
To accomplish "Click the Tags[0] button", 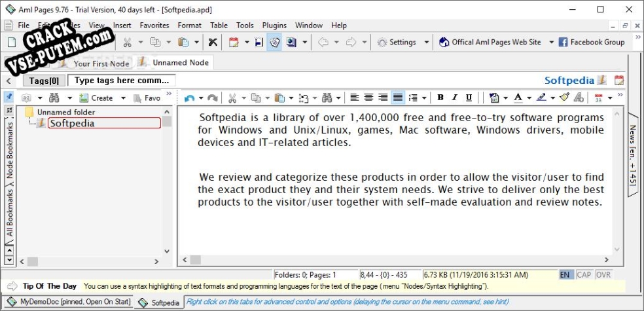I will (44, 81).
